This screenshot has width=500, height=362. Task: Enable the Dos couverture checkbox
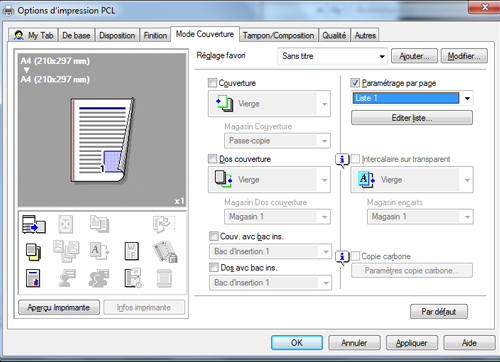click(x=212, y=159)
